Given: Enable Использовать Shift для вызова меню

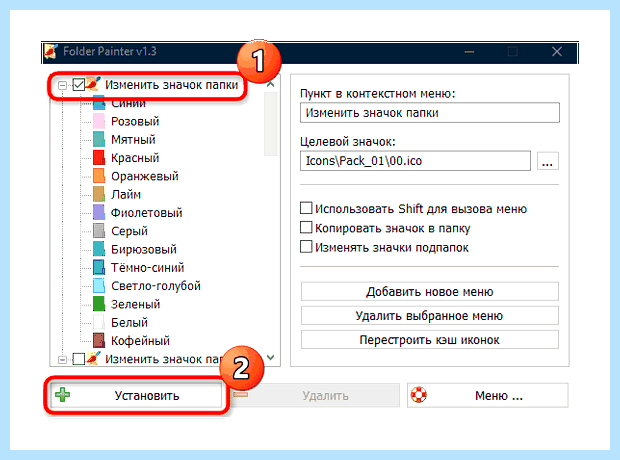Looking at the screenshot, I should tap(306, 208).
